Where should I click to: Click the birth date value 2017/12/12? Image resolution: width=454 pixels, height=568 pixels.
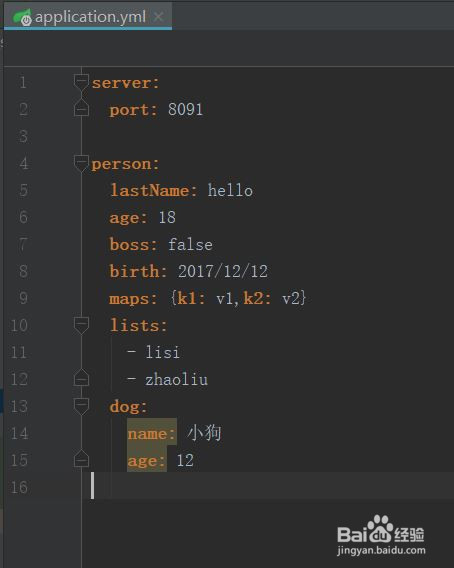click(x=223, y=271)
